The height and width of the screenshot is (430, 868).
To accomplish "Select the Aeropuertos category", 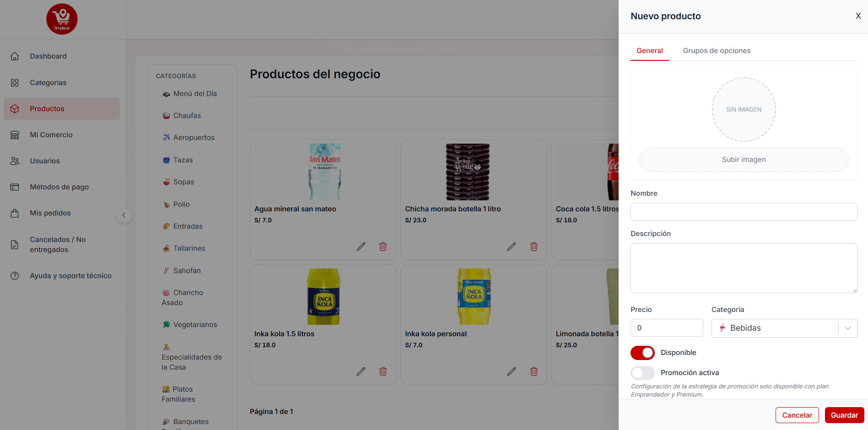I will 189,138.
